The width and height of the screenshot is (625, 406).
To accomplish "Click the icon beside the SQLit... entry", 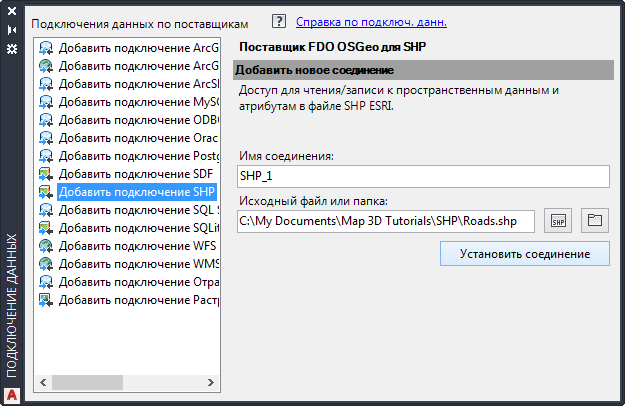I will (x=46, y=228).
